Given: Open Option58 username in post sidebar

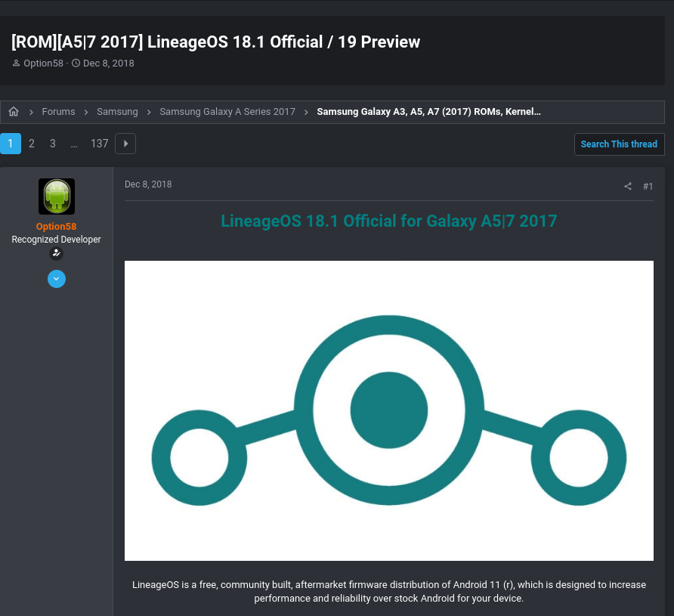Looking at the screenshot, I should [57, 227].
